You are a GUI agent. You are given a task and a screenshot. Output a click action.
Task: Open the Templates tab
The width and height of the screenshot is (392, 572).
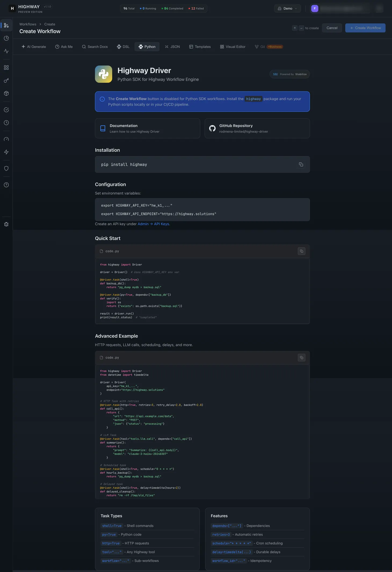tap(200, 47)
